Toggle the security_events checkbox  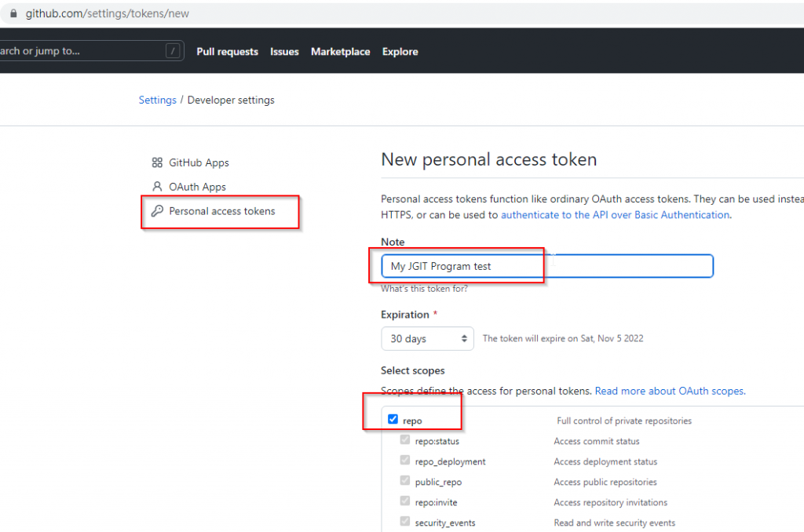(405, 521)
